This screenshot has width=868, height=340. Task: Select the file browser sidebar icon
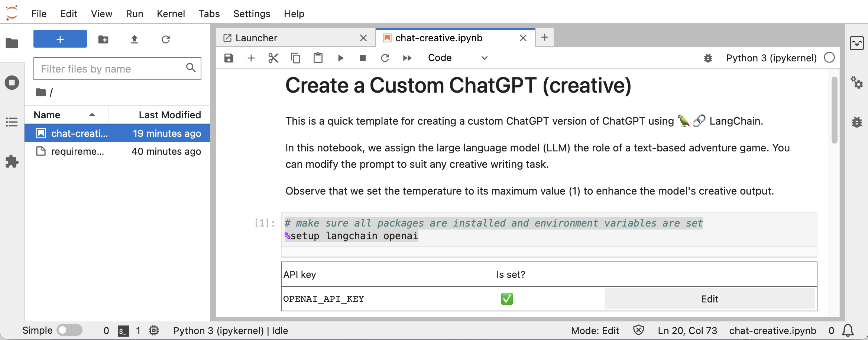coord(12,43)
